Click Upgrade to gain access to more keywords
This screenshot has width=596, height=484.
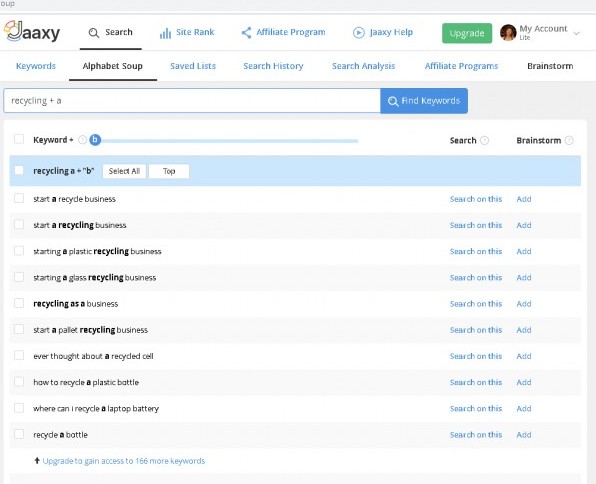coord(124,461)
